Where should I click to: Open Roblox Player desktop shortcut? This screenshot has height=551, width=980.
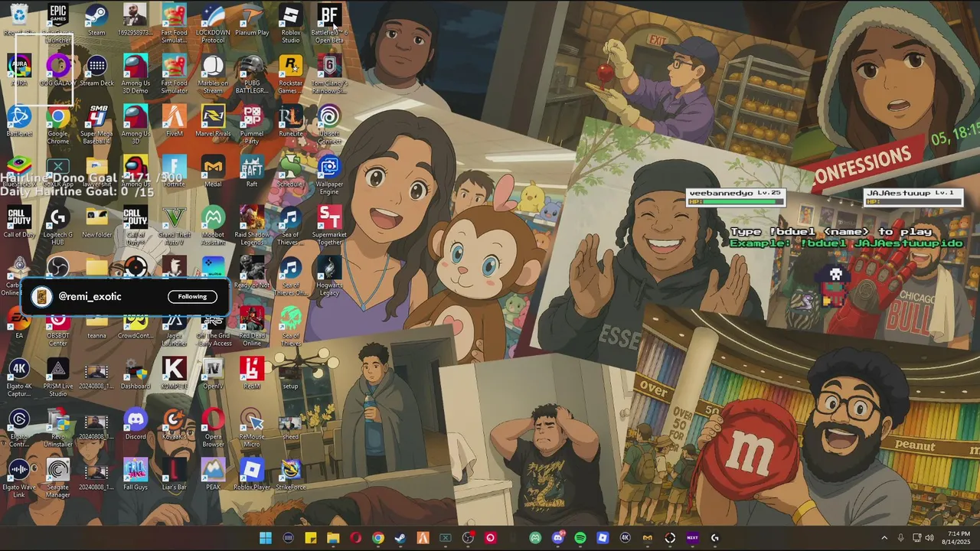(x=252, y=474)
